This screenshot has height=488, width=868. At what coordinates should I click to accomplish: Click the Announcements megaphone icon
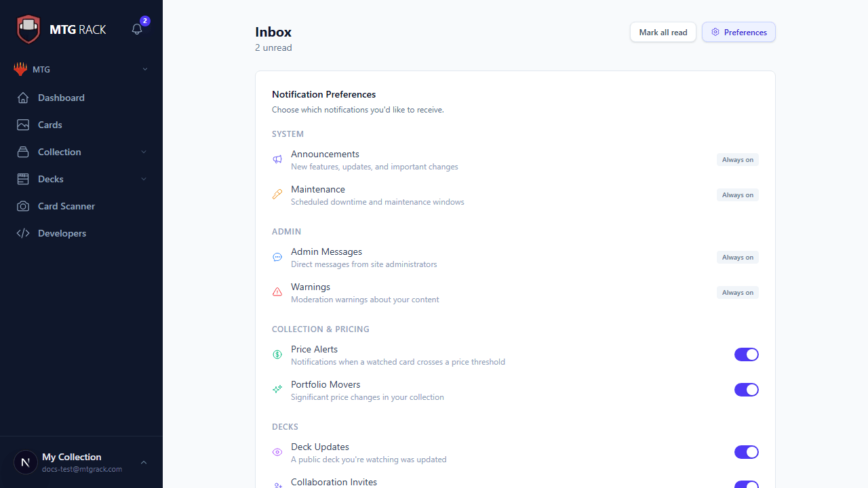(277, 159)
